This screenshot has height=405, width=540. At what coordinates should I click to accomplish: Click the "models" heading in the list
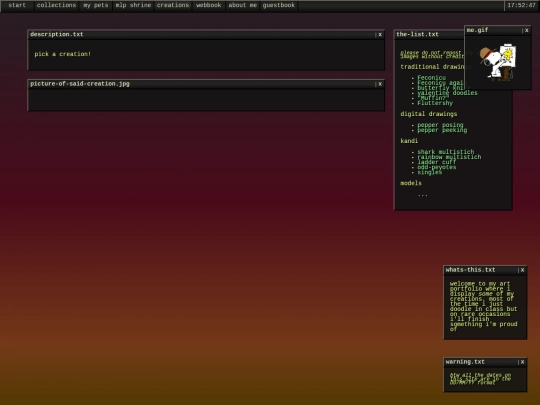coord(411,183)
